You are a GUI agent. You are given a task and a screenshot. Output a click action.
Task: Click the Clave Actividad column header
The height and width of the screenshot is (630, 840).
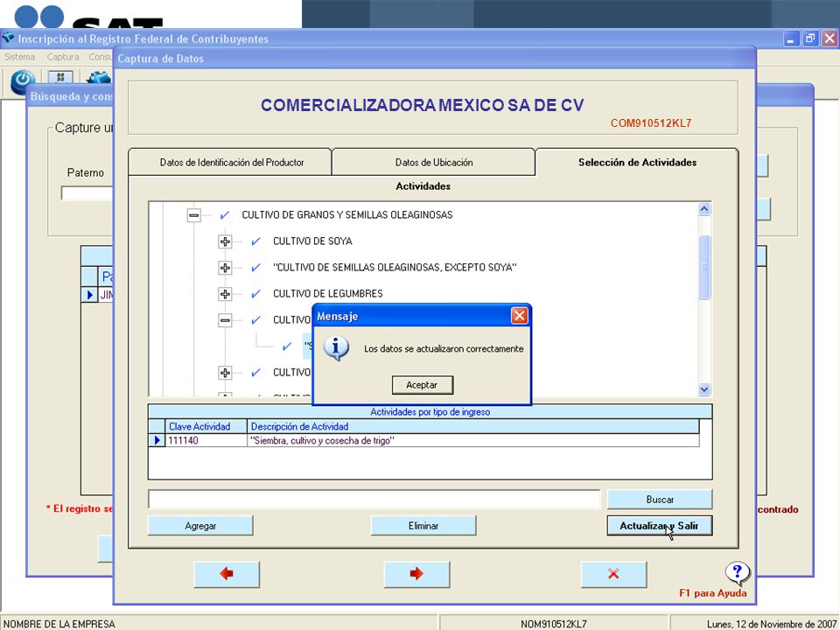click(x=206, y=426)
